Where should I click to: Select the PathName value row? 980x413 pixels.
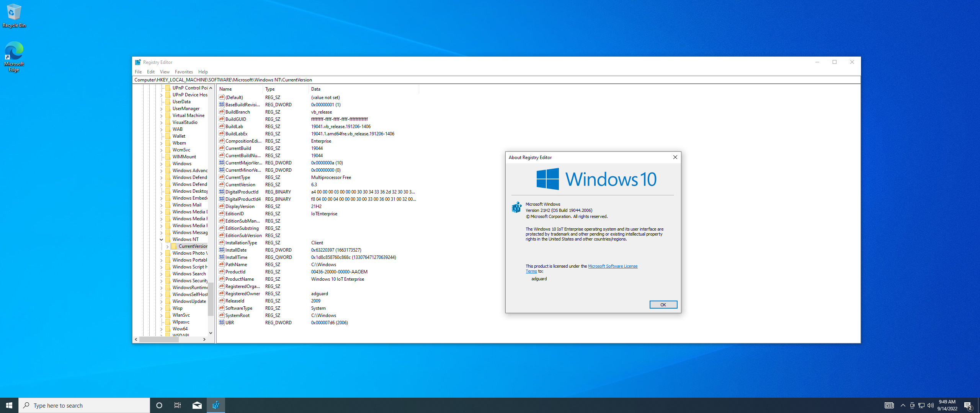318,264
